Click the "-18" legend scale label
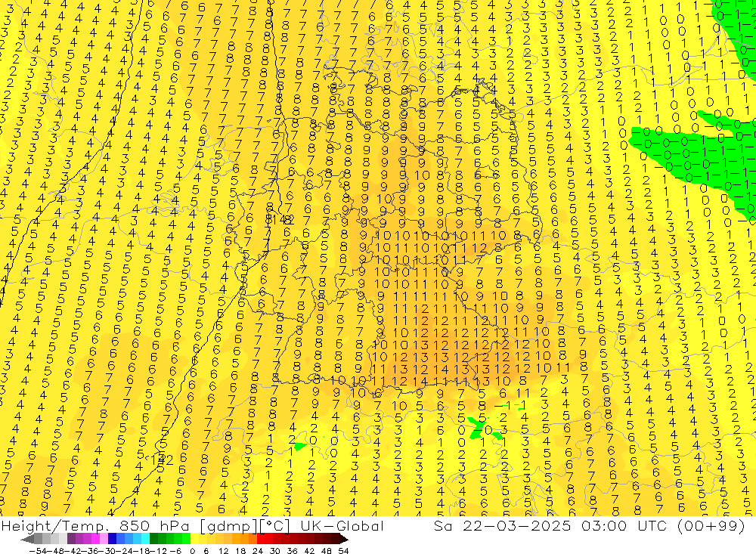 [142, 551]
